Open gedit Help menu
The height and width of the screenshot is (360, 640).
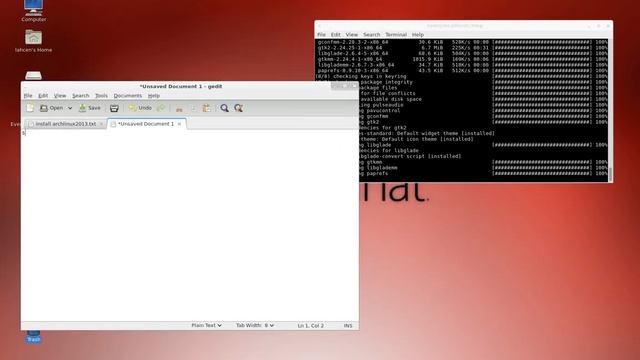(153, 96)
